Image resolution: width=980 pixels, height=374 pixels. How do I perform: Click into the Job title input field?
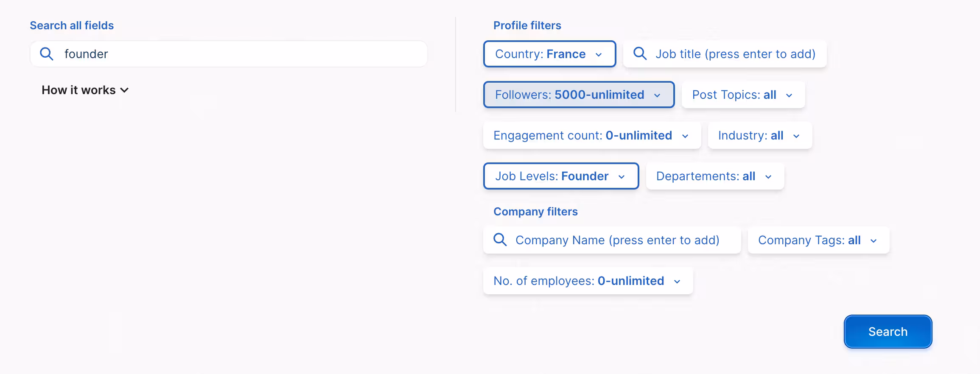click(735, 54)
